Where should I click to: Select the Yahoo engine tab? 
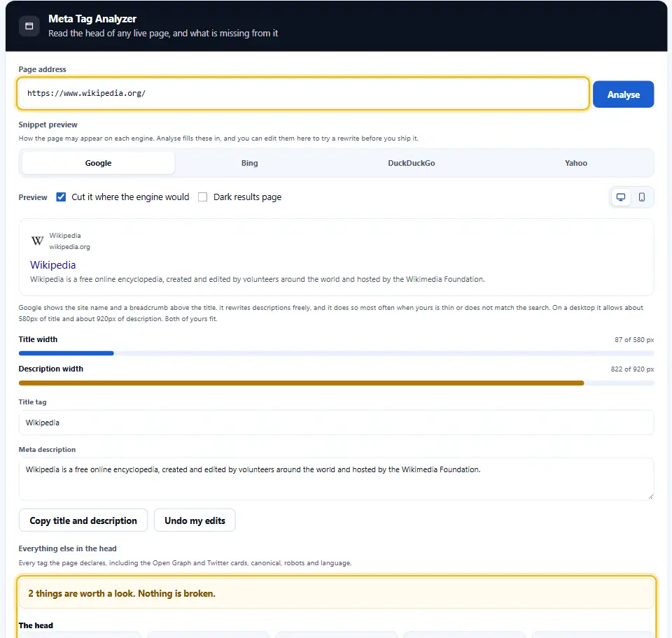(x=576, y=163)
